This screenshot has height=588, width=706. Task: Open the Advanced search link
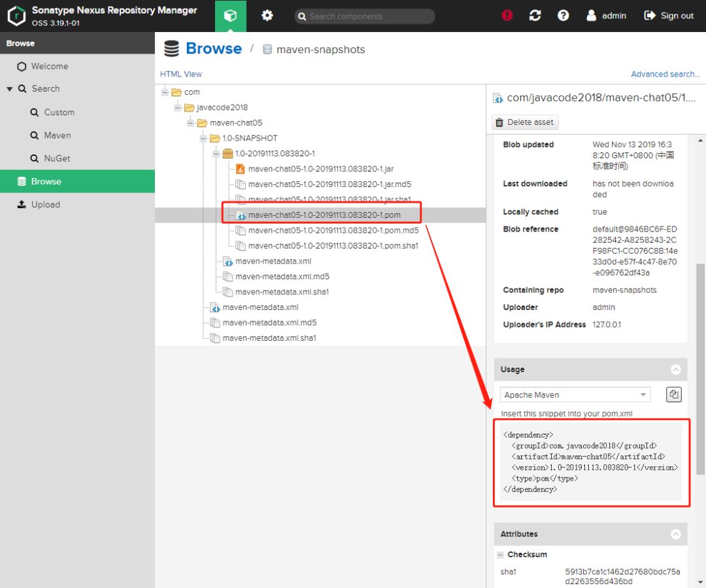click(665, 74)
